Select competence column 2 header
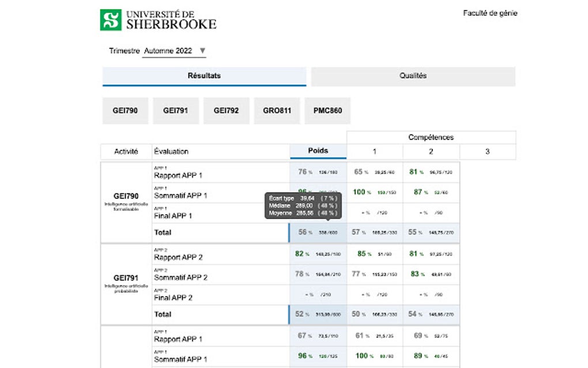This screenshot has height=368, width=588. (431, 151)
